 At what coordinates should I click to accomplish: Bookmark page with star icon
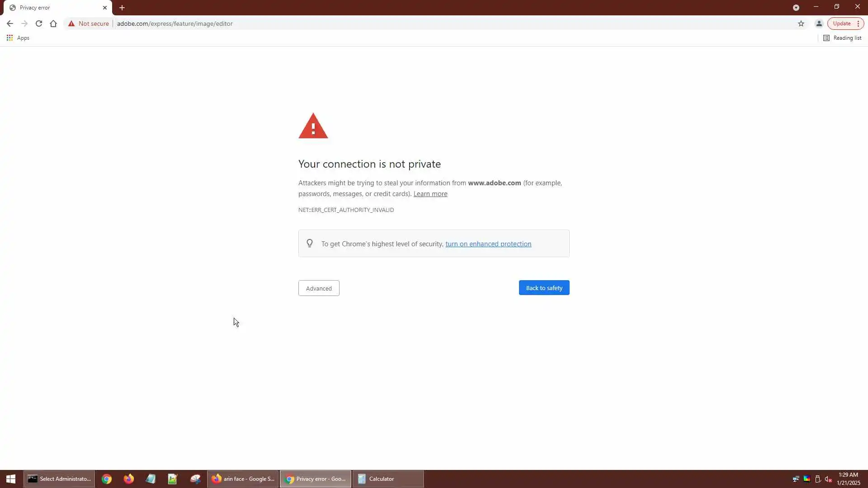pyautogui.click(x=801, y=23)
